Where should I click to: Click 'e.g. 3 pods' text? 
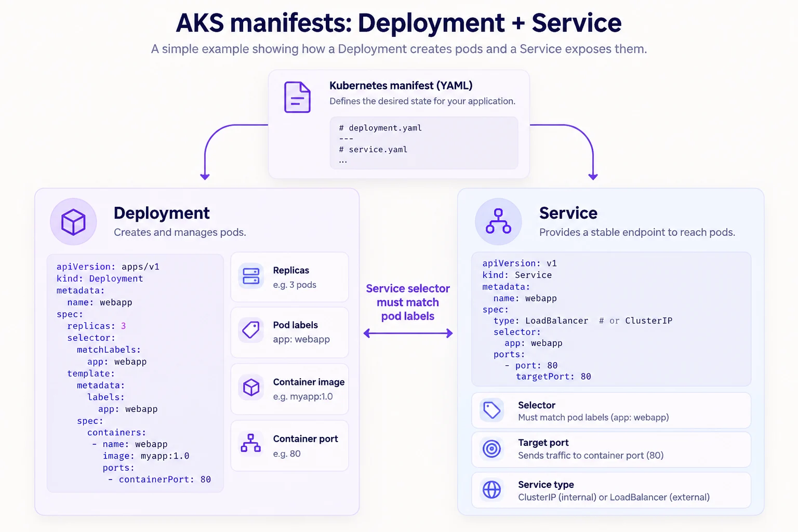[x=295, y=285]
